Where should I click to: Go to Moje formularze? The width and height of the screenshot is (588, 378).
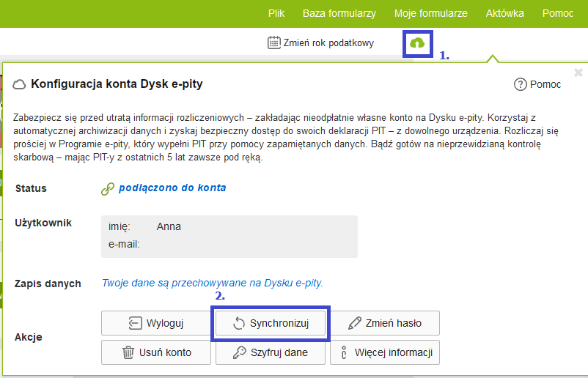click(x=430, y=13)
